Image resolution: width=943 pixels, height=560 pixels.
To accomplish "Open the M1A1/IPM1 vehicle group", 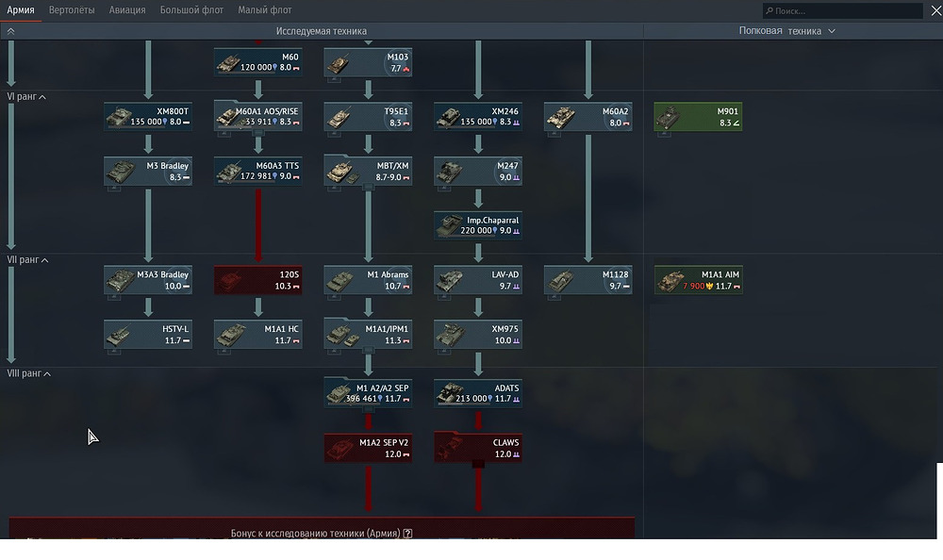I will click(368, 335).
